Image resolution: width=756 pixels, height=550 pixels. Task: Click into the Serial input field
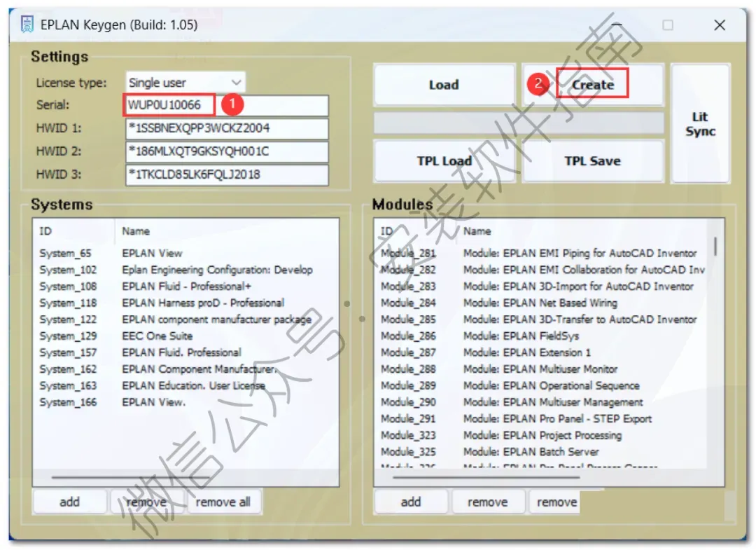point(227,105)
